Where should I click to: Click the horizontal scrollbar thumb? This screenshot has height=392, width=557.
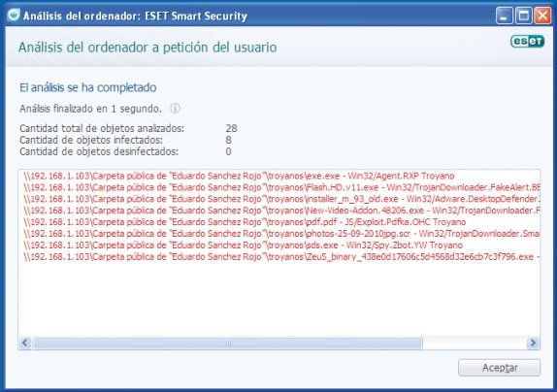pos(227,343)
